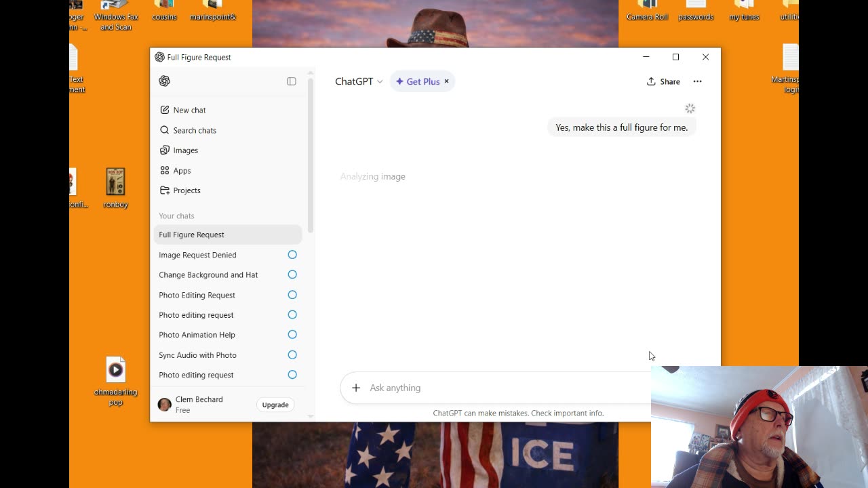Click the Upgrade button
Screen dimensions: 868x488
pos(275,405)
